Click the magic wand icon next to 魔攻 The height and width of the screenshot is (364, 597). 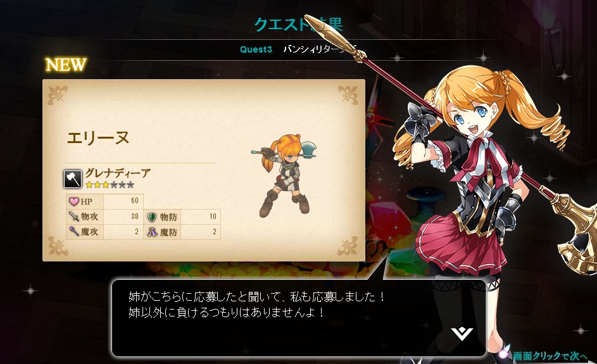[74, 231]
